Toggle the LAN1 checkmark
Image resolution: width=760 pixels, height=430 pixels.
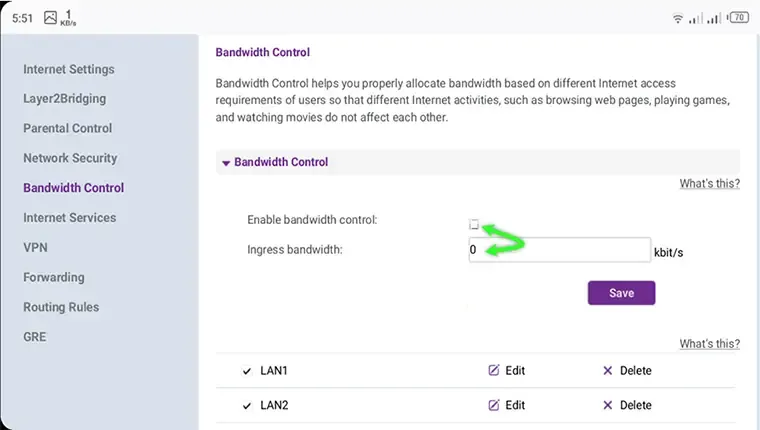[x=247, y=371]
